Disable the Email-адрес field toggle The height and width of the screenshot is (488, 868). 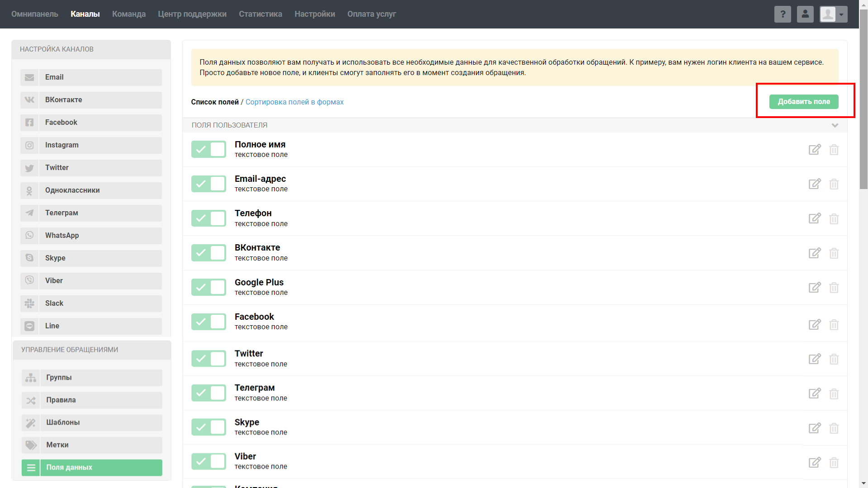click(x=209, y=184)
